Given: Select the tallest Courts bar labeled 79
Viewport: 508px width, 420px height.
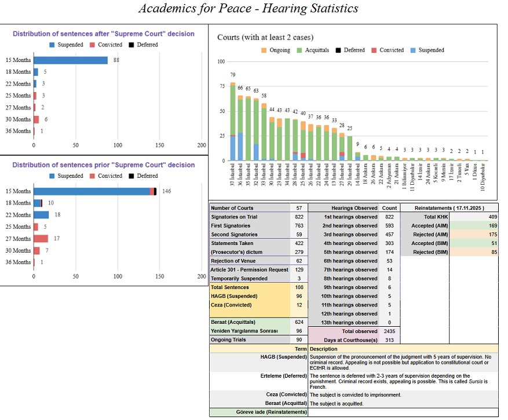Looking at the screenshot, I should point(232,122).
